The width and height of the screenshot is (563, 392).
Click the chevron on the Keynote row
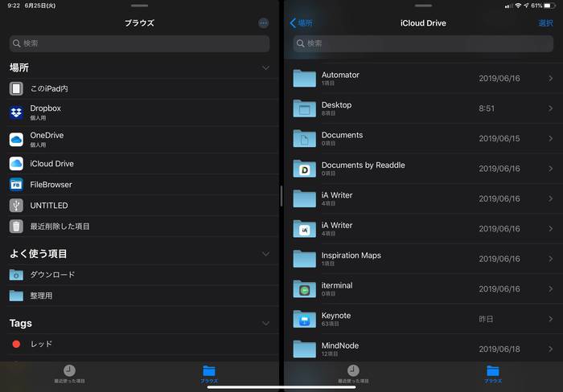click(550, 319)
